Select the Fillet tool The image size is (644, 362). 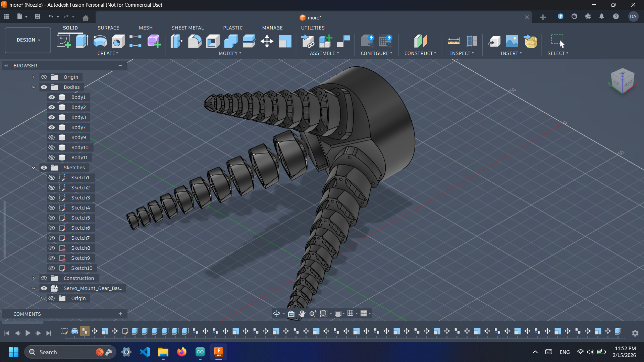point(195,41)
